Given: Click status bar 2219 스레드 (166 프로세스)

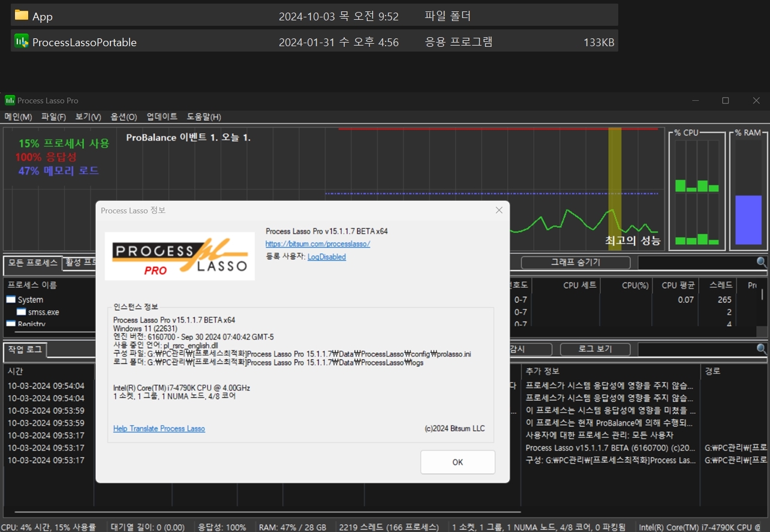Looking at the screenshot, I should tap(389, 527).
